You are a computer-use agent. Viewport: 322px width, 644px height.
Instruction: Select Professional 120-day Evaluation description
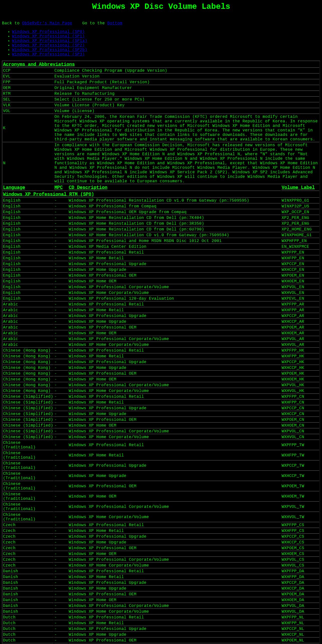[x=121, y=298]
